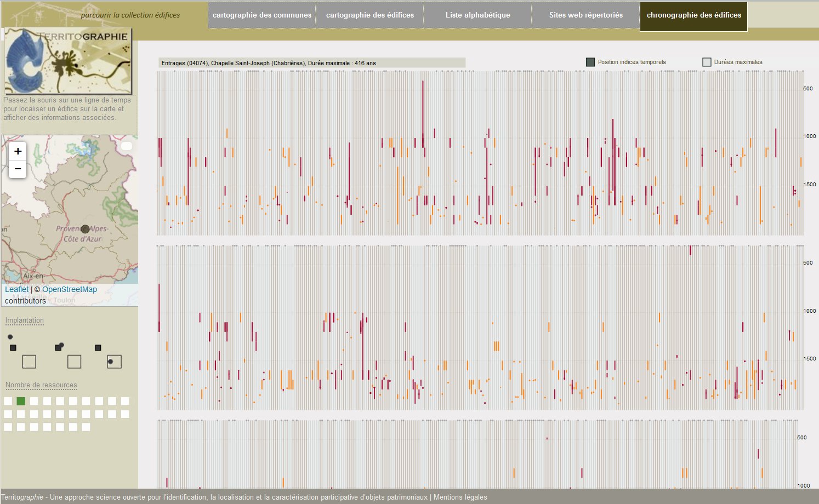Viewport: 819px width, 504px height.
Task: Click the Territographie footer description text
Action: tap(215, 497)
